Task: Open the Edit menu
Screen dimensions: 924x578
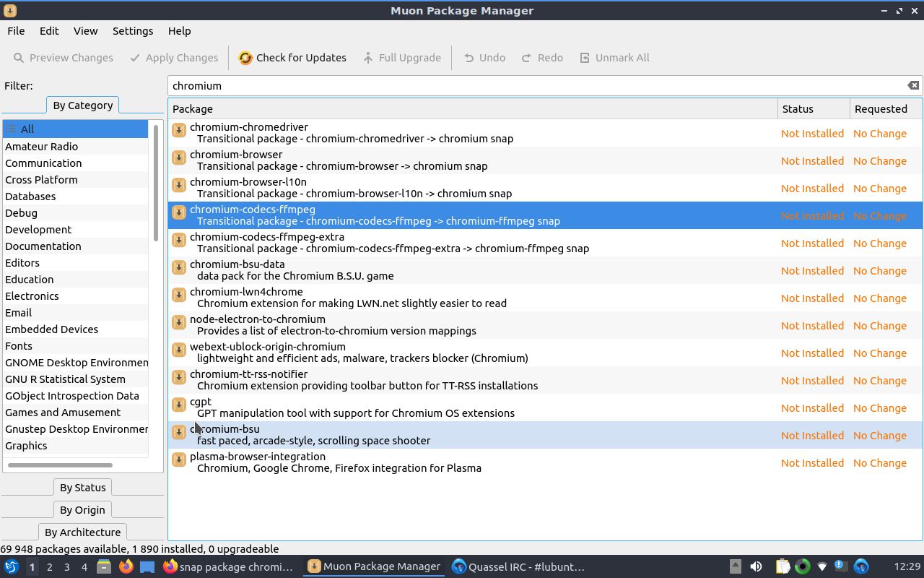Action: [49, 31]
